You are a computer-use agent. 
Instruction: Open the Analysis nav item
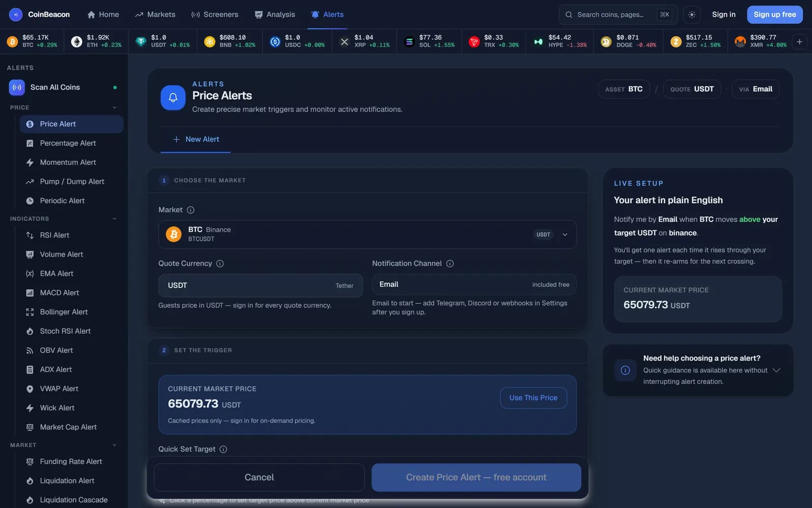(275, 15)
